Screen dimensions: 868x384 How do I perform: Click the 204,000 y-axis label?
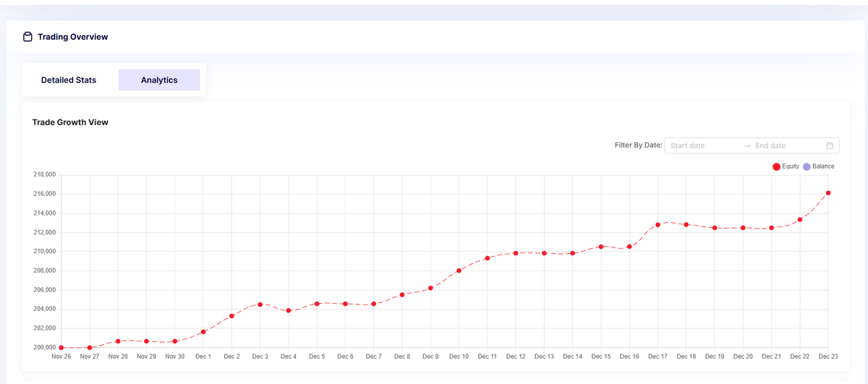(x=44, y=310)
